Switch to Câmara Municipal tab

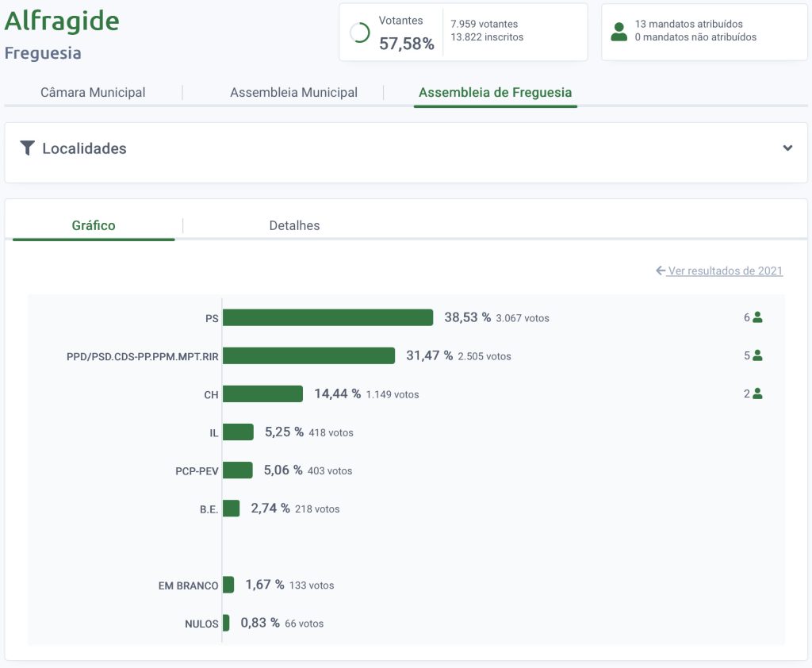(93, 93)
